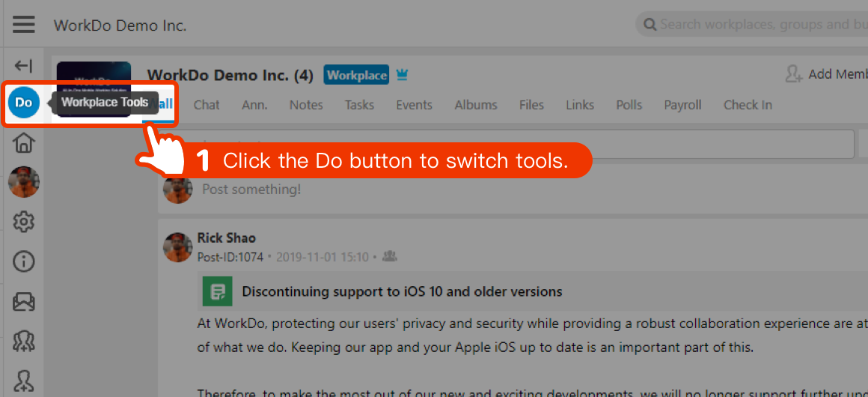
Task: Collapse the sidebar with the arrow icon
Action: 23,66
